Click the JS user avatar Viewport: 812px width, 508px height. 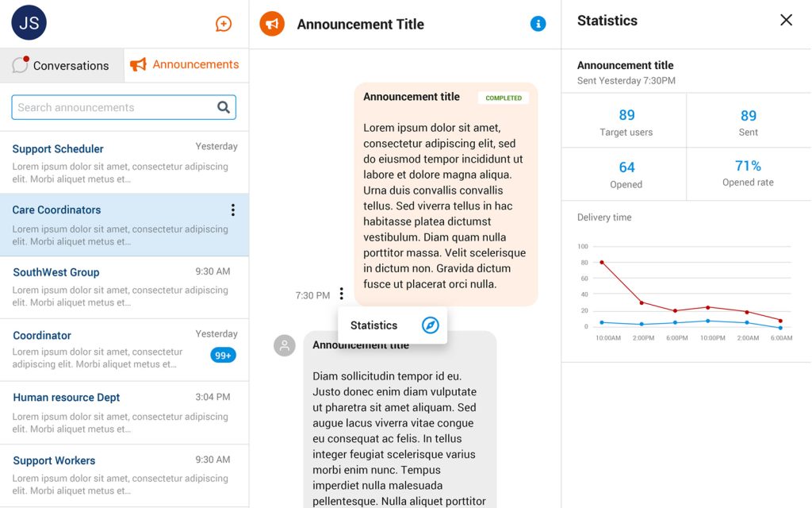coord(29,23)
